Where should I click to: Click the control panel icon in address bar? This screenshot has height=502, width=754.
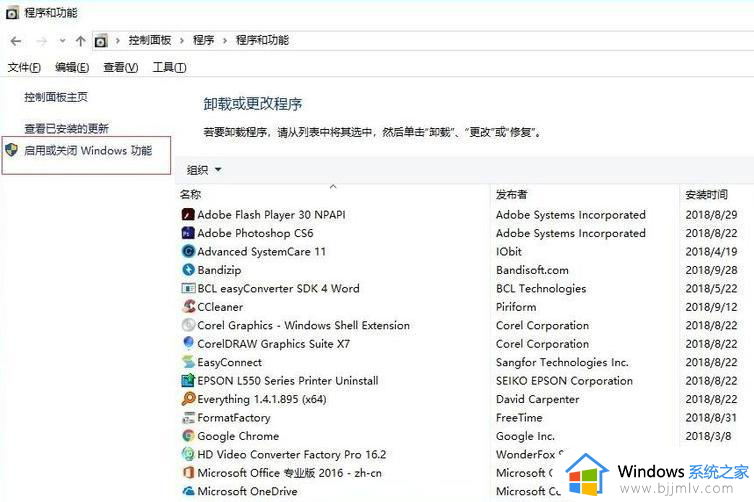[x=101, y=41]
